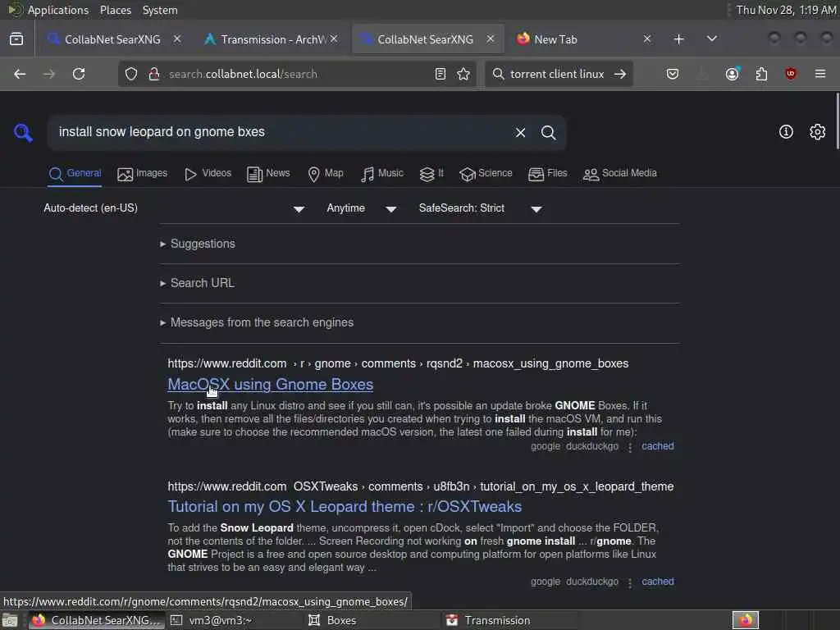
Task: Switch to the IT category
Action: coord(431,174)
